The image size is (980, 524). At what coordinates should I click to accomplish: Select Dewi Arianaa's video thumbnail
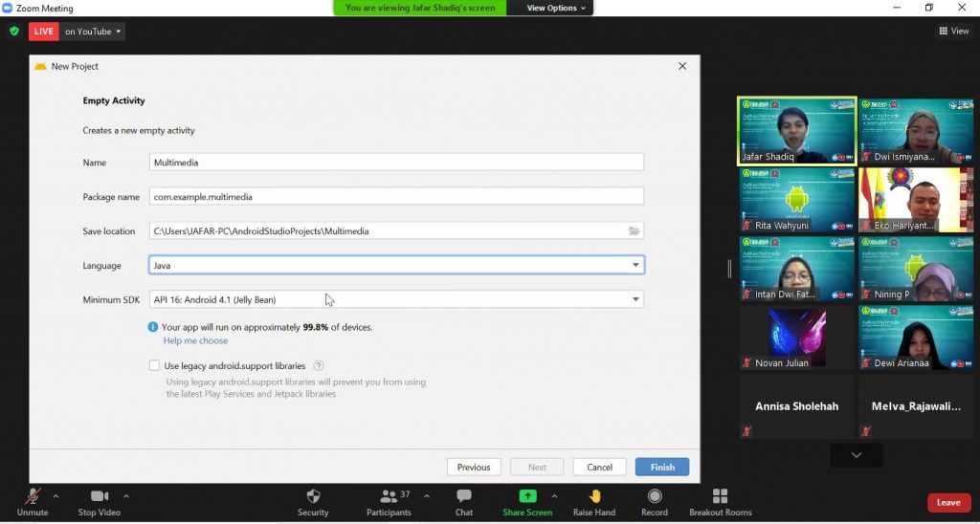tap(916, 338)
